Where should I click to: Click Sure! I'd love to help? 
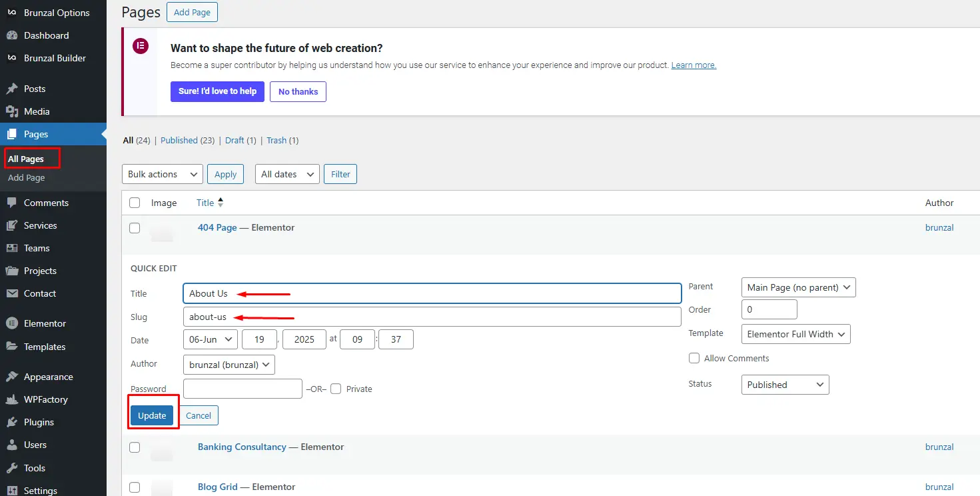(x=217, y=91)
